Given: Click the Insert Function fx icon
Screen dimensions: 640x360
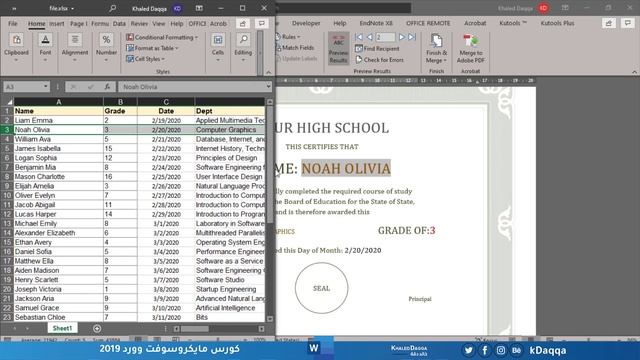Looking at the screenshot, I should click(x=107, y=87).
